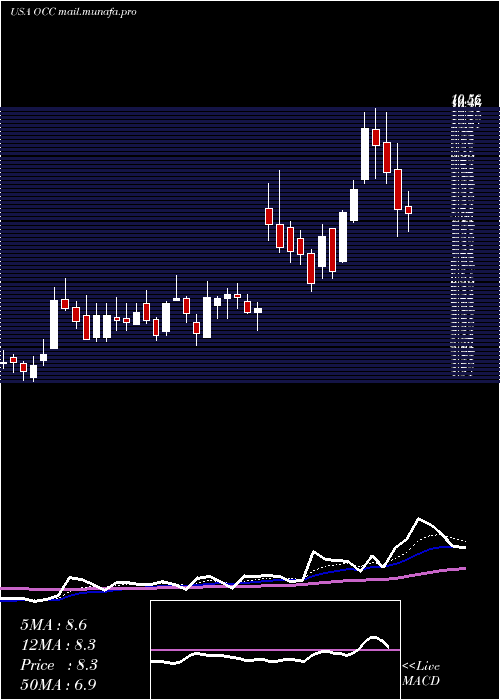Click the 'Price : 8.3' value
This screenshot has height=700, width=500.
(x=58, y=665)
